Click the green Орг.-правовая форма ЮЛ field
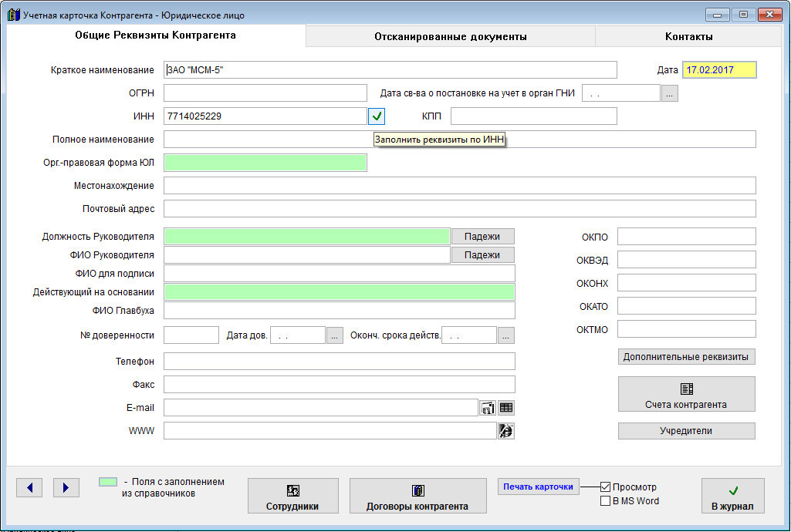The image size is (791, 532). [265, 163]
